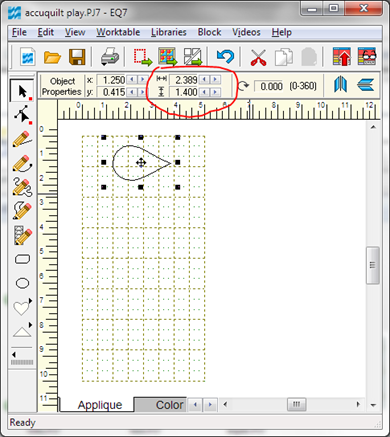Increase the object width value

tap(216, 80)
